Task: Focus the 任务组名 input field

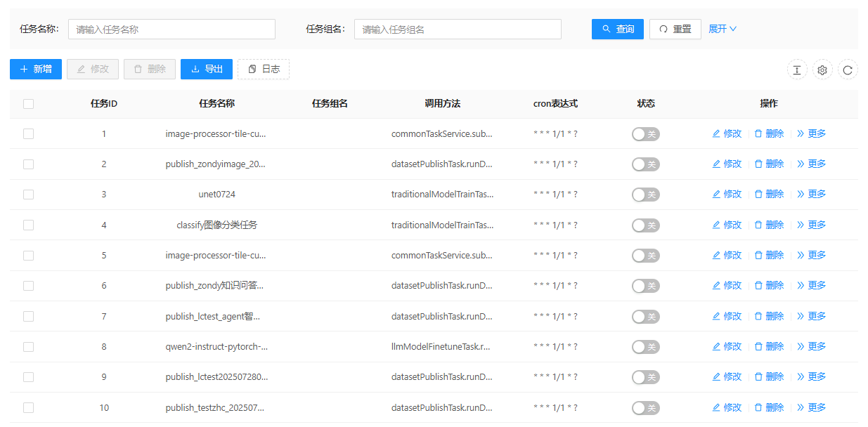Action: [458, 29]
